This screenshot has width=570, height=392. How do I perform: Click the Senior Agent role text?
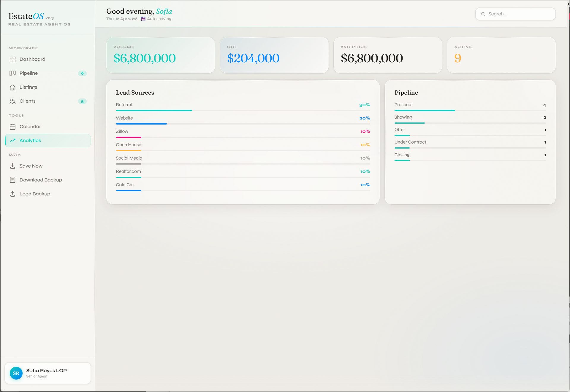click(x=37, y=376)
